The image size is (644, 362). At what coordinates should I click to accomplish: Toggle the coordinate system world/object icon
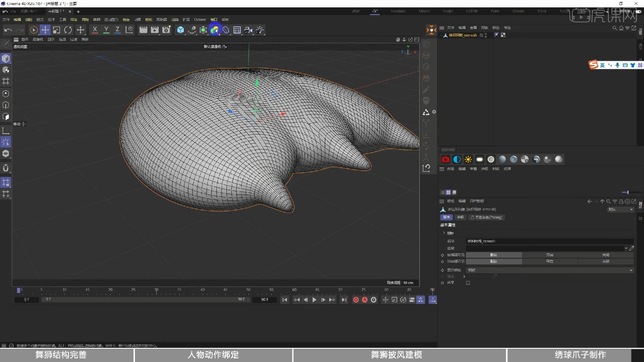point(129,30)
